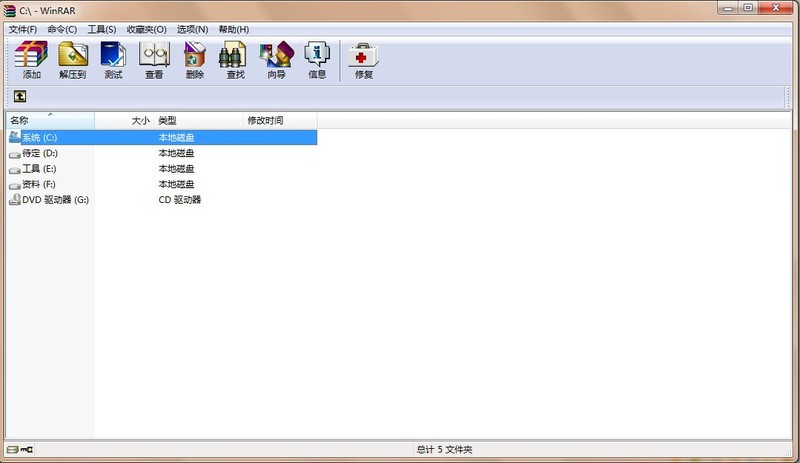Select the 待定 (D:) drive row

pos(162,153)
